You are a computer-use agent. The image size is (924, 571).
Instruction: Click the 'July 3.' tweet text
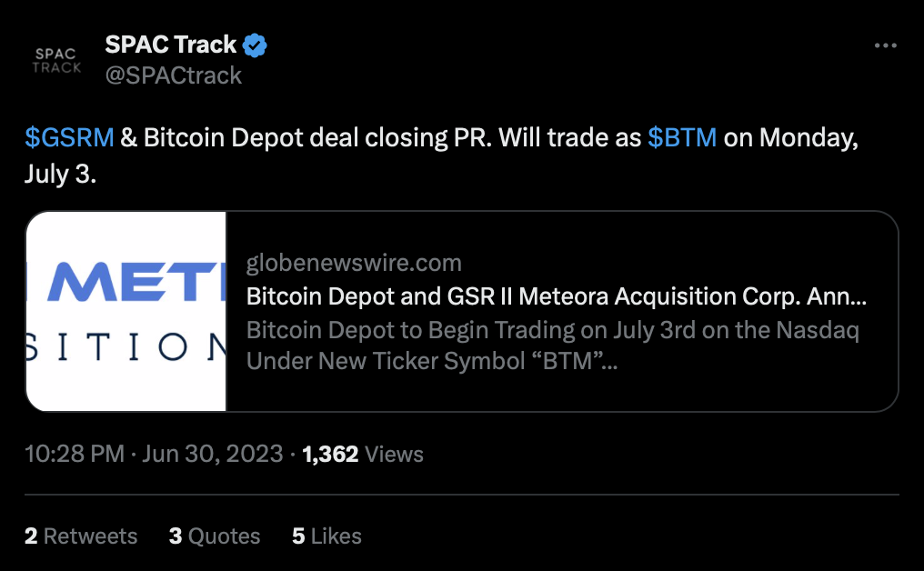[x=60, y=174]
